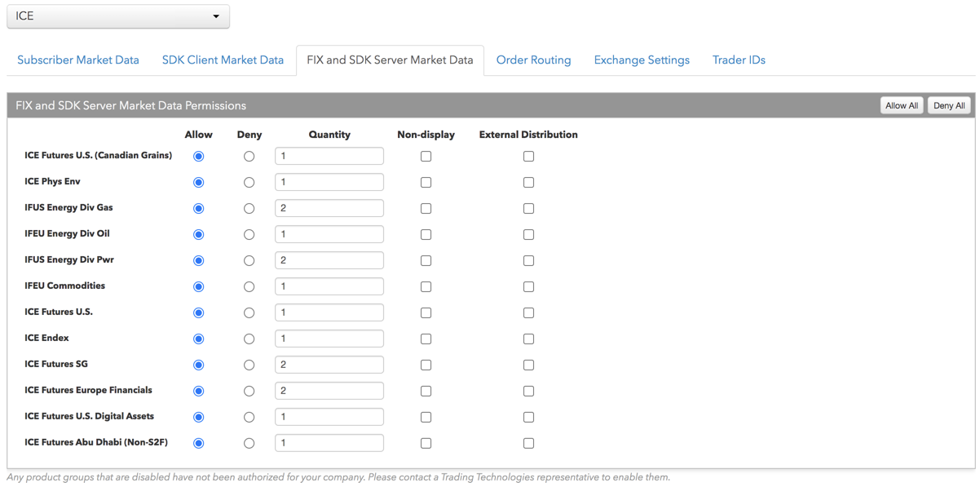
Task: Click Quantity field for IFUS Energy Div Pwr
Action: (329, 260)
